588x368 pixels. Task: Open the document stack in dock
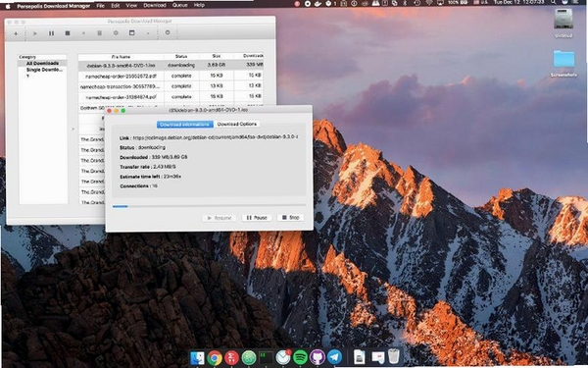click(360, 357)
